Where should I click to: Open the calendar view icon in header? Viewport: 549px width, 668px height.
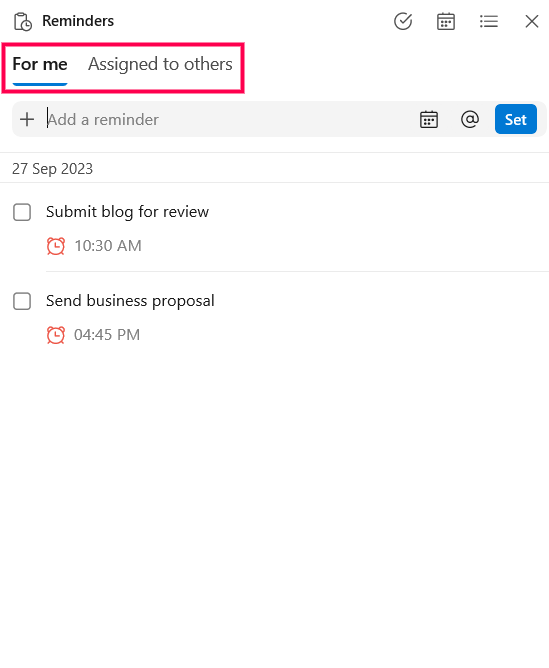(x=446, y=21)
